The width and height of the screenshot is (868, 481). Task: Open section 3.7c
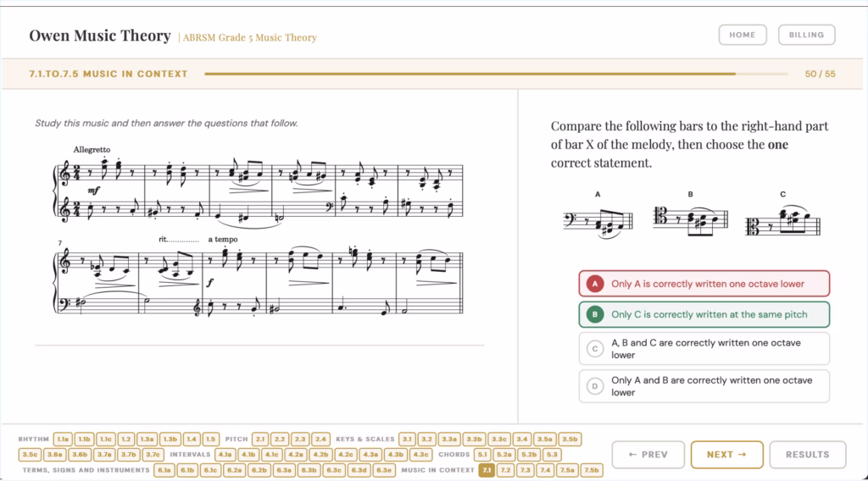[153, 455]
